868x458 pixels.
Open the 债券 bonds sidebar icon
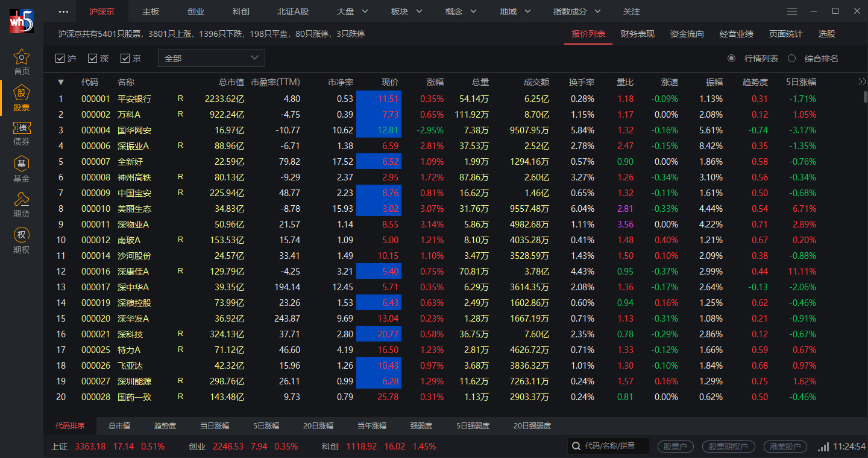point(22,133)
